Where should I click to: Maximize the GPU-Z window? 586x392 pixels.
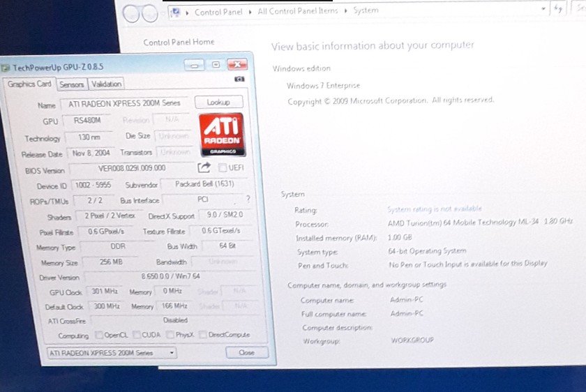pyautogui.click(x=216, y=65)
